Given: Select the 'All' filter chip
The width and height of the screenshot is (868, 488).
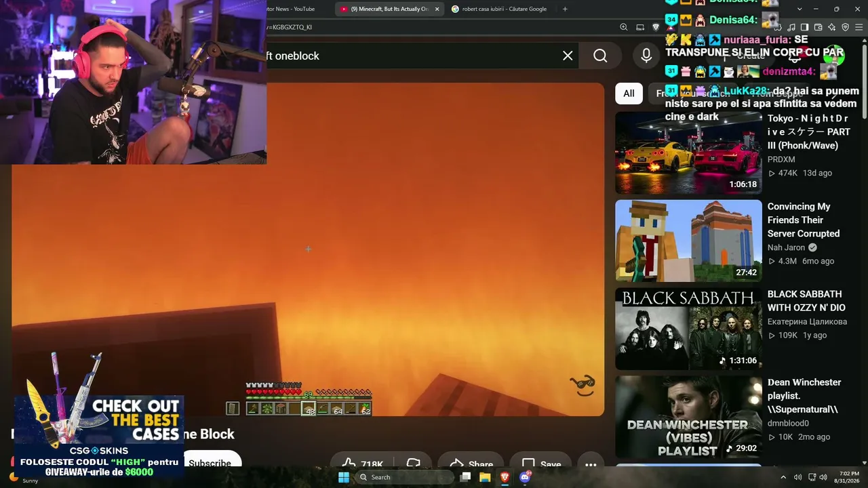Looking at the screenshot, I should pyautogui.click(x=629, y=94).
